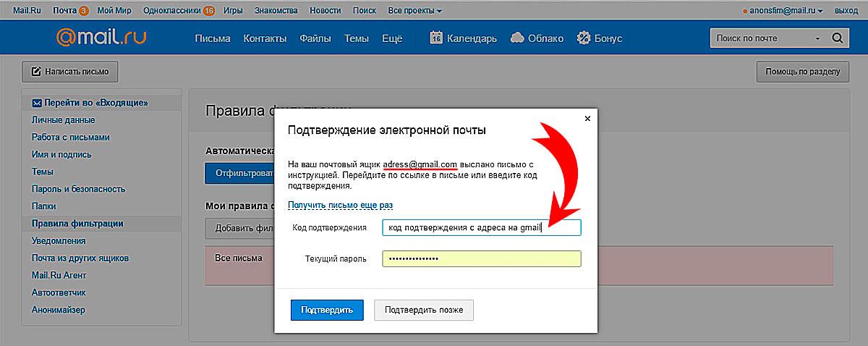Viewport: 868px width, 346px height.
Task: Click the Bonus (Бонус) icon
Action: click(x=584, y=38)
